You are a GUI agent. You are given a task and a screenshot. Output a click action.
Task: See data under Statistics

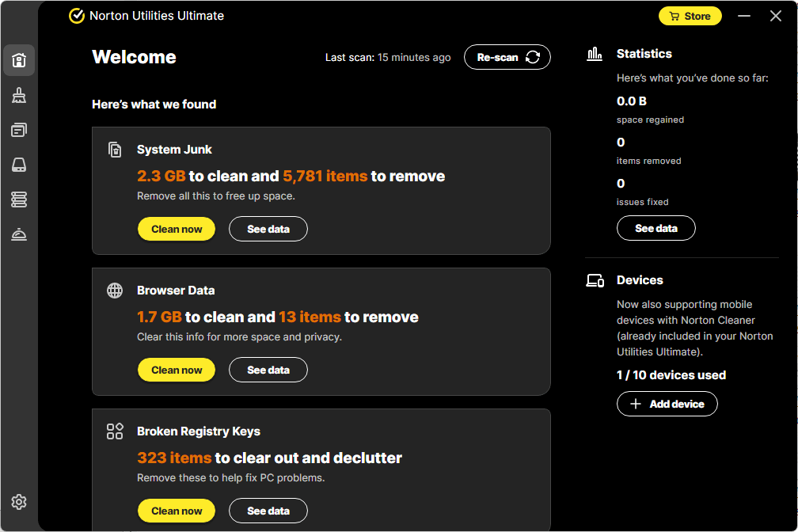click(x=656, y=228)
